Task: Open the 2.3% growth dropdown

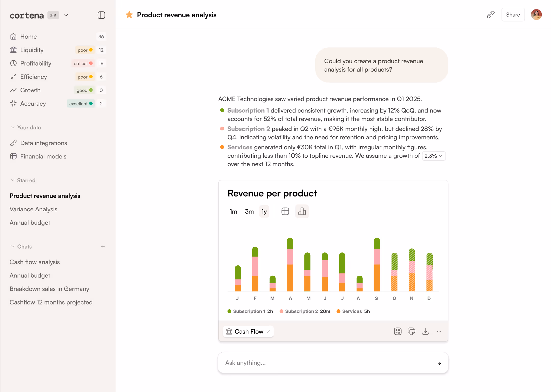Action: point(434,156)
